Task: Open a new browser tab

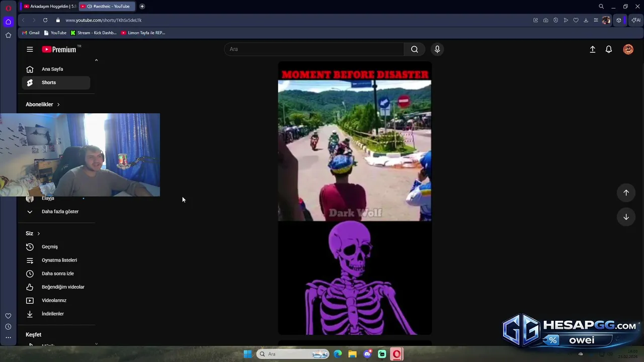Action: point(142,7)
